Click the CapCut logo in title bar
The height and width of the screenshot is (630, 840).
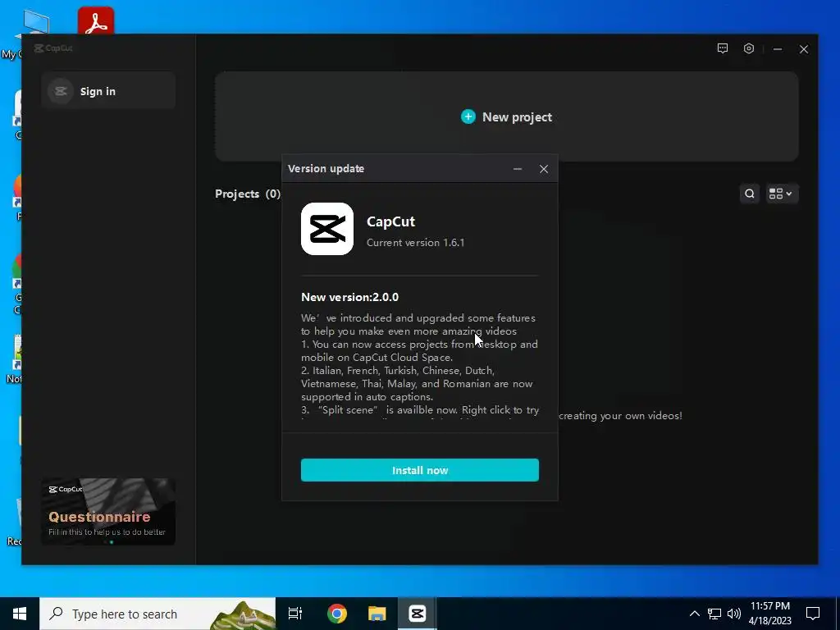(x=53, y=48)
